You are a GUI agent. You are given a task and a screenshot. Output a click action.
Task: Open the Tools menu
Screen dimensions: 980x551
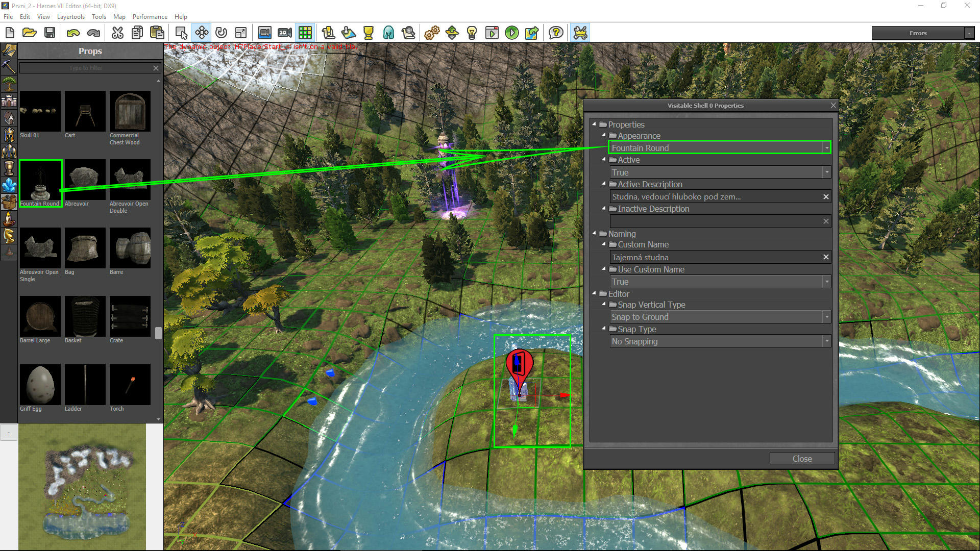(99, 17)
